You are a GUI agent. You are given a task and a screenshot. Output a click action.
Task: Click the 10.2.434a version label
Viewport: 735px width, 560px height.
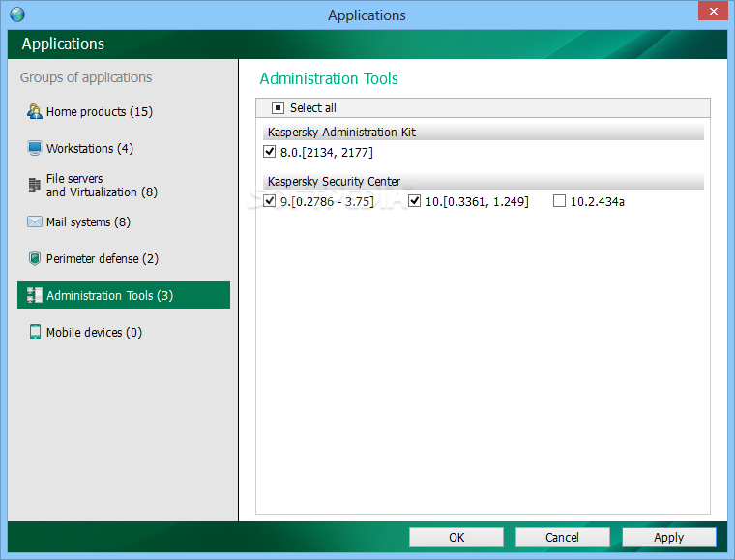point(598,201)
